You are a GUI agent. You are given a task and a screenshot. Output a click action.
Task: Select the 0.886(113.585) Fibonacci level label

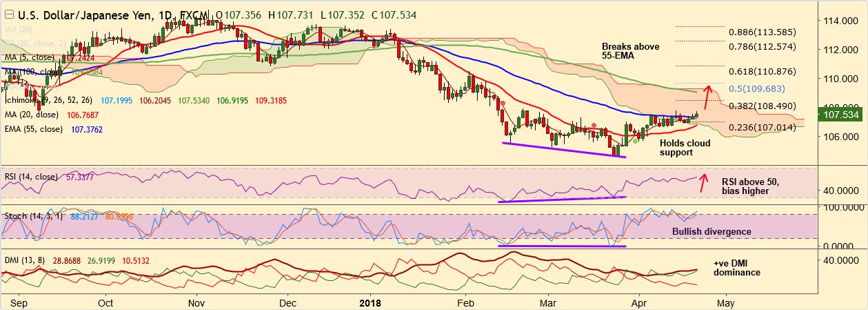click(x=763, y=32)
